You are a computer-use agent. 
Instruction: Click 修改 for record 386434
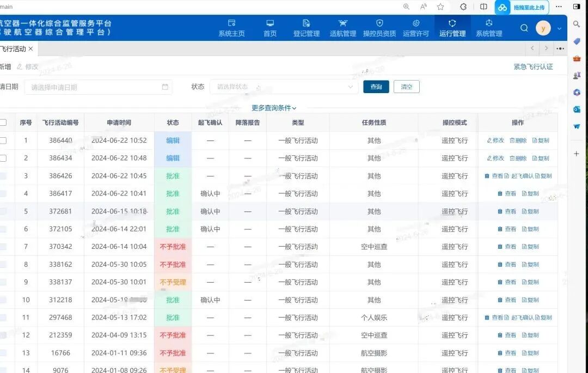pyautogui.click(x=495, y=158)
